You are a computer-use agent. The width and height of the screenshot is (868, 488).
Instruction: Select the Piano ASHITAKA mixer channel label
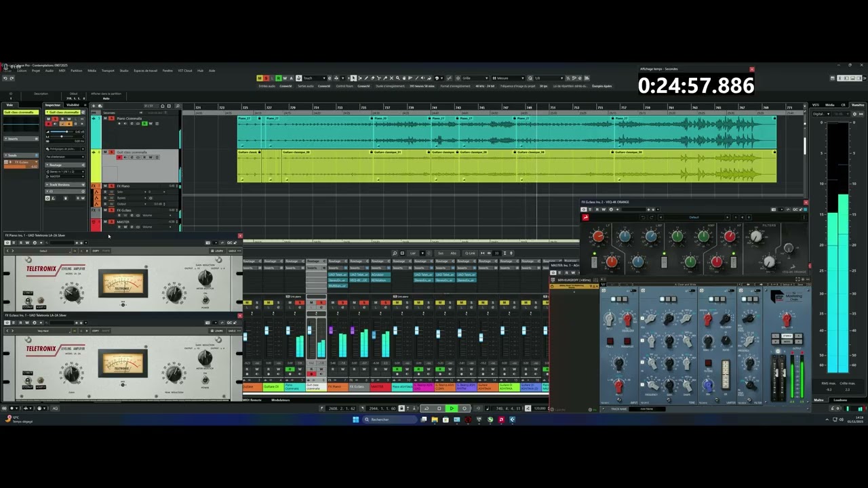402,387
